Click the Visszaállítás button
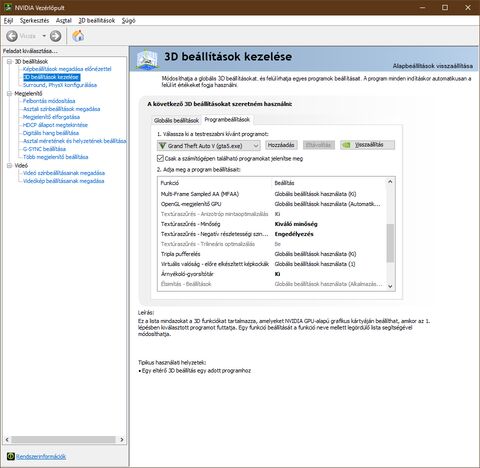Screen dimensions: 480x468 367,145
